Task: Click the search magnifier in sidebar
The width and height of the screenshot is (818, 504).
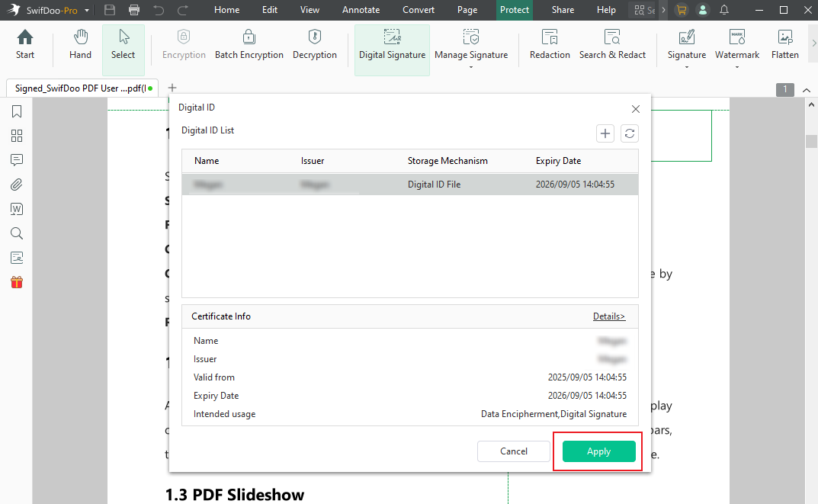Action: point(17,233)
